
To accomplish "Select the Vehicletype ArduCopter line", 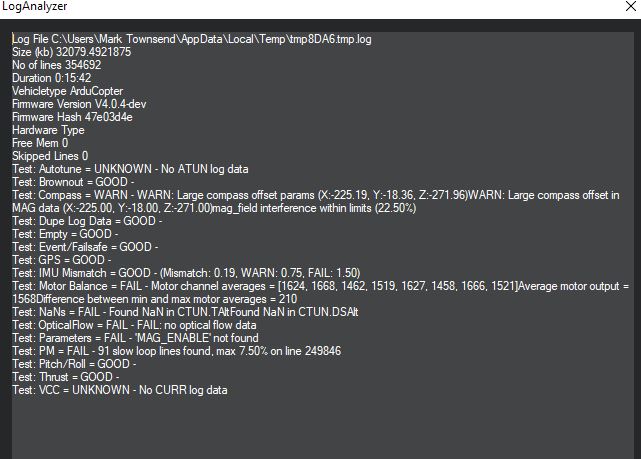I will 67,91.
